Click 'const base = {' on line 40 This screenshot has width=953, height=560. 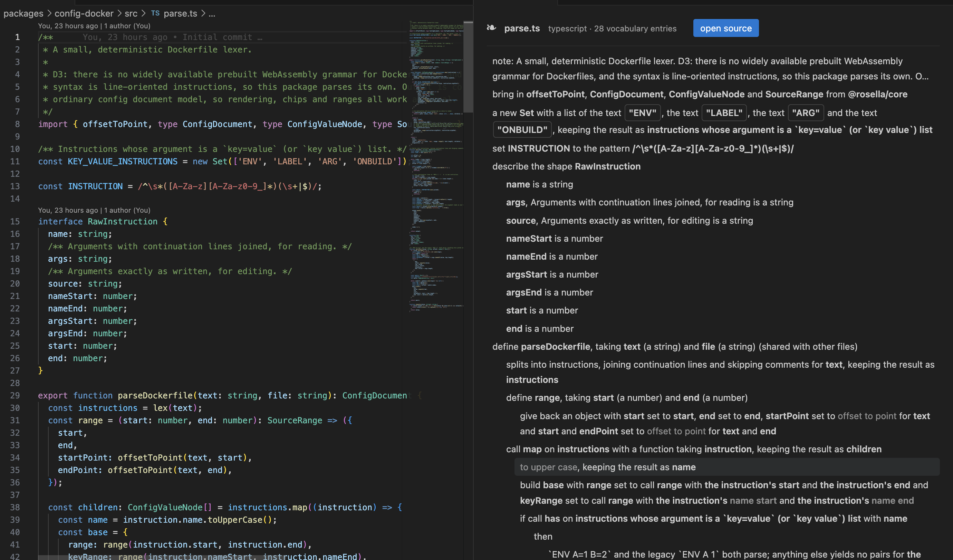pos(93,532)
